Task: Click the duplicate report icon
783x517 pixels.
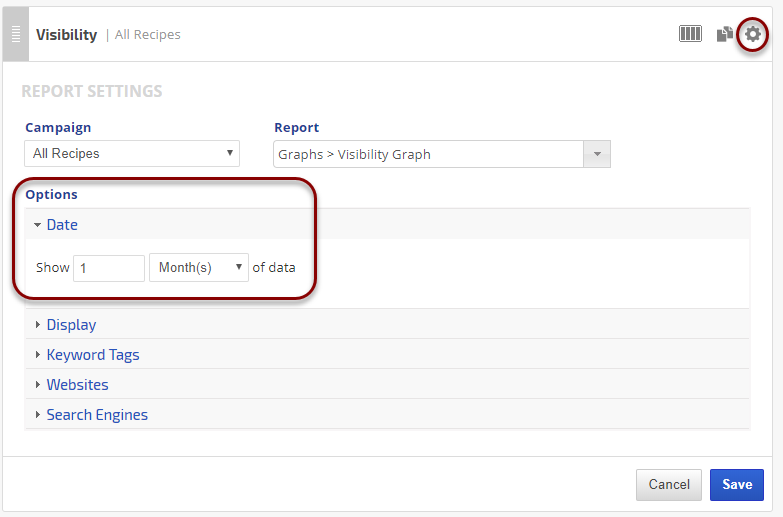Action: pyautogui.click(x=725, y=34)
